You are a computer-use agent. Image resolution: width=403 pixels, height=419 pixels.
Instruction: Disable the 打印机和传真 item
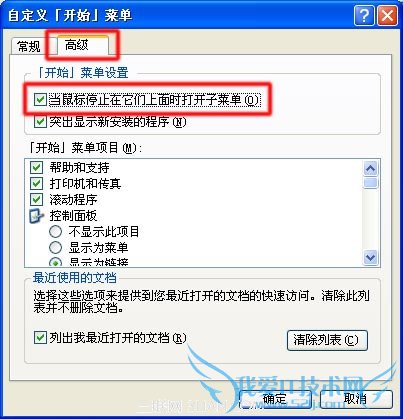click(x=36, y=183)
